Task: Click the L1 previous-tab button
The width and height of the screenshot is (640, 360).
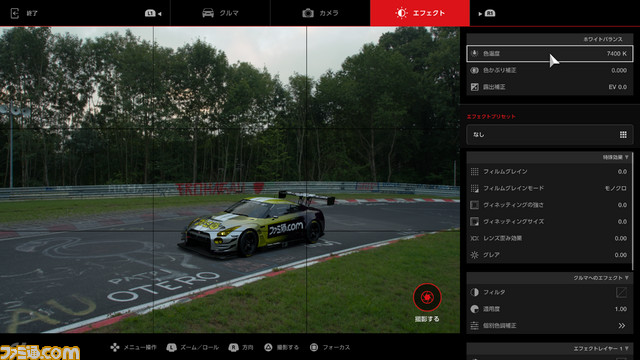Action: (x=153, y=13)
